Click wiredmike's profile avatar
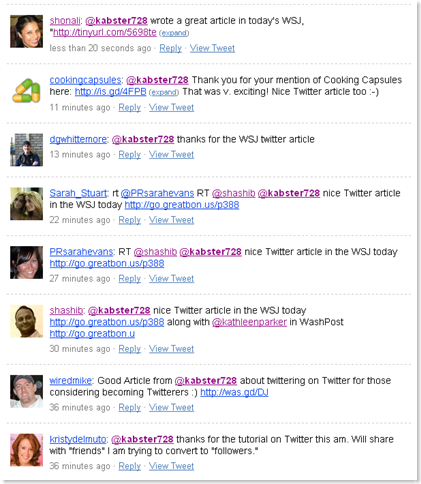Screen dimensions: 421x484 coord(26,391)
